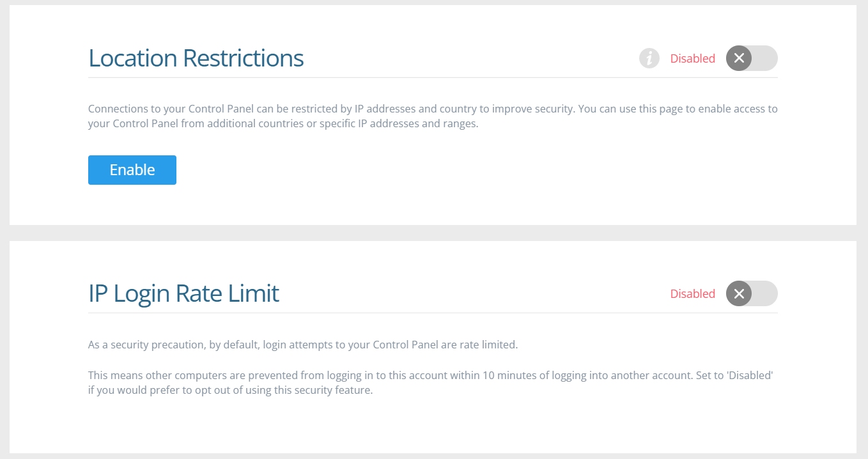Click blank area below IP Login description text
This screenshot has height=459, width=868.
click(x=433, y=423)
